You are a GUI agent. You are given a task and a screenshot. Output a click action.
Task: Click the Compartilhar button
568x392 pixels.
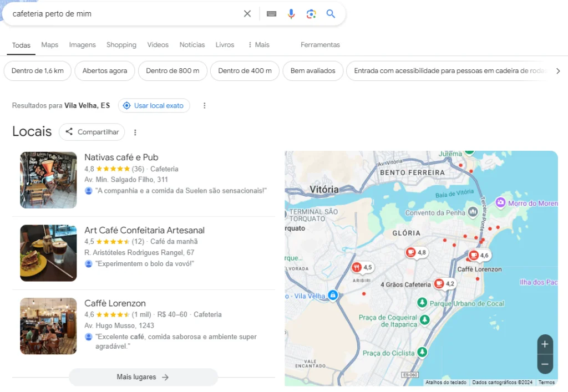pyautogui.click(x=92, y=132)
